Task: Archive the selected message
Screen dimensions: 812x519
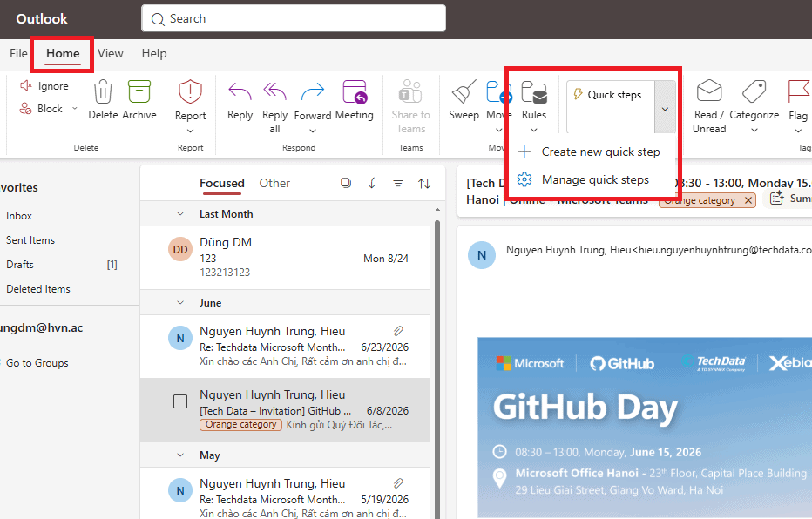Action: pyautogui.click(x=139, y=100)
